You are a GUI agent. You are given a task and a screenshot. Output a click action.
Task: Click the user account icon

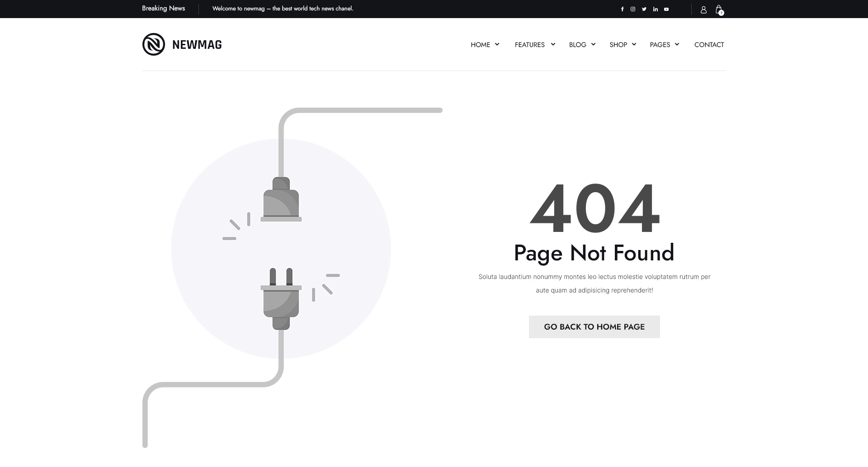click(x=703, y=9)
